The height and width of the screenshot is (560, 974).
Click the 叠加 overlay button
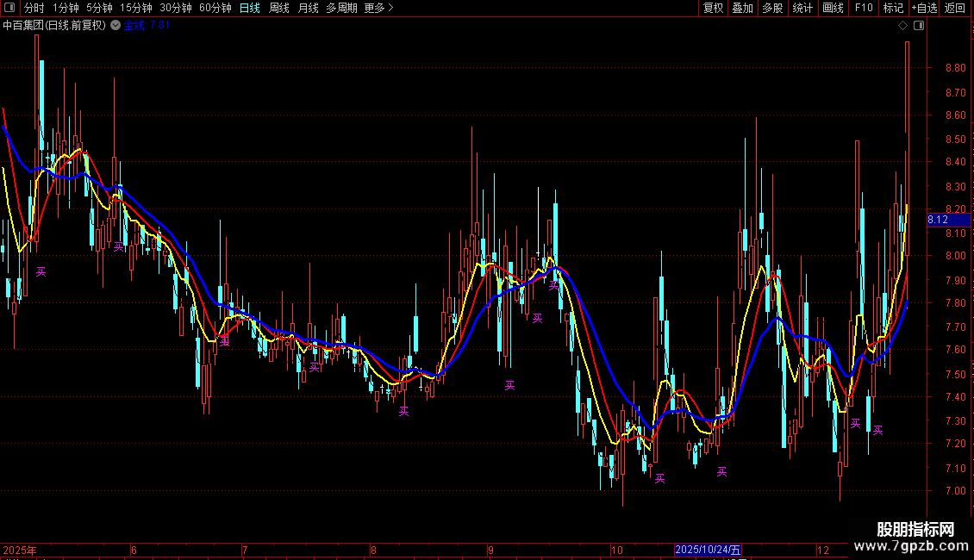[742, 8]
